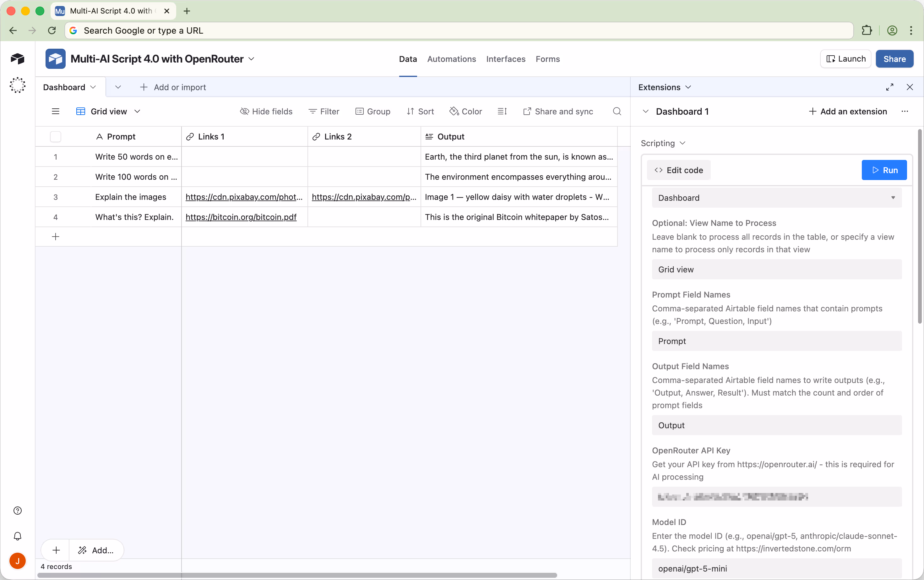This screenshot has height=580, width=924.
Task: Click the row height icon in the toolbar
Action: point(502,111)
